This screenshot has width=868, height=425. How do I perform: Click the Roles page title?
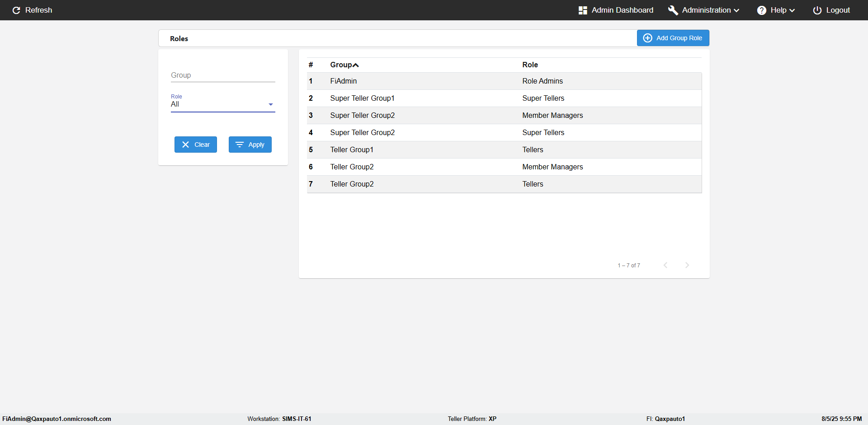coord(179,38)
